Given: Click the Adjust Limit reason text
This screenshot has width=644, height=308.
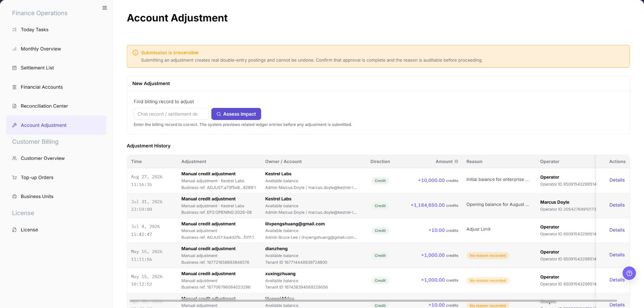Looking at the screenshot, I should [x=478, y=229].
